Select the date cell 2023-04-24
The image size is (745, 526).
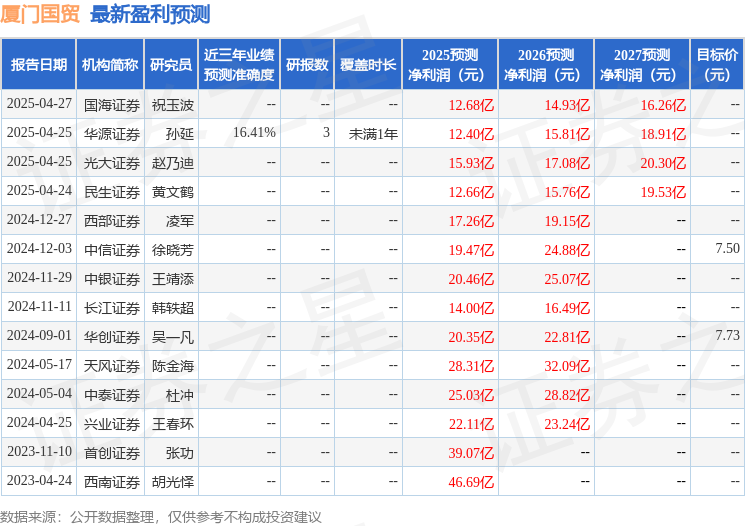click(39, 480)
